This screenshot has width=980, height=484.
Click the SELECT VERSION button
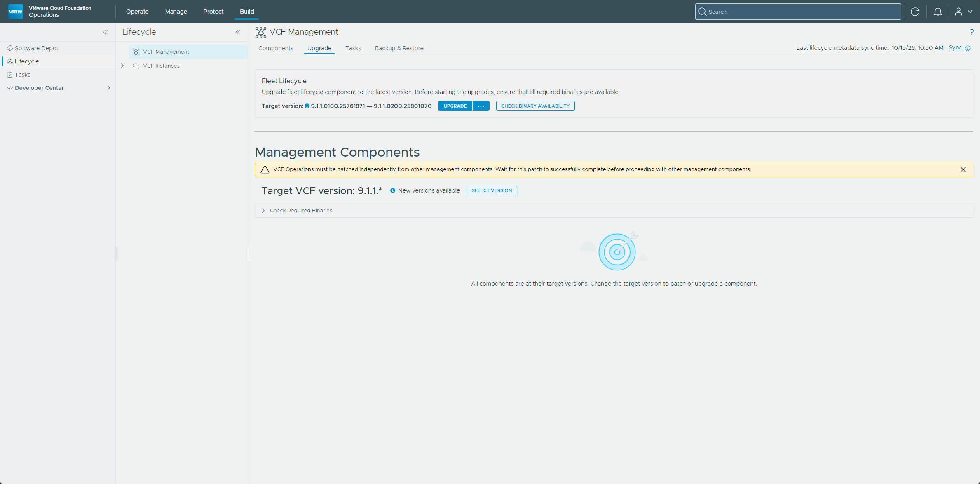(x=492, y=190)
